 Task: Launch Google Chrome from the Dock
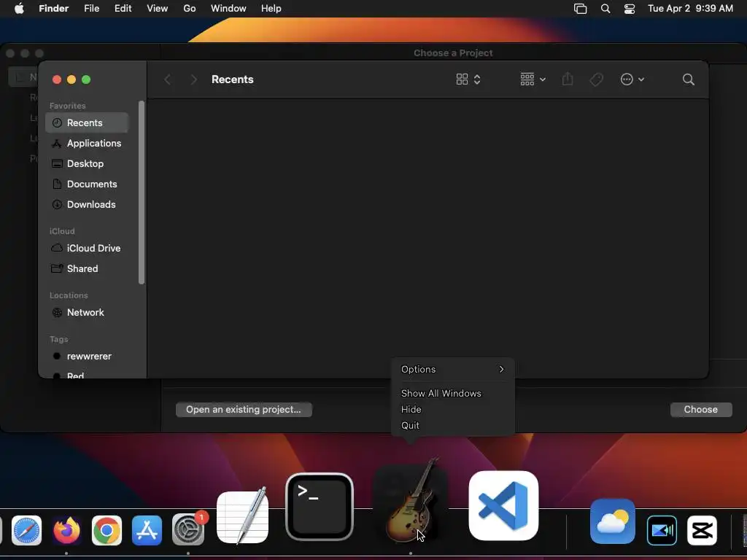click(107, 530)
